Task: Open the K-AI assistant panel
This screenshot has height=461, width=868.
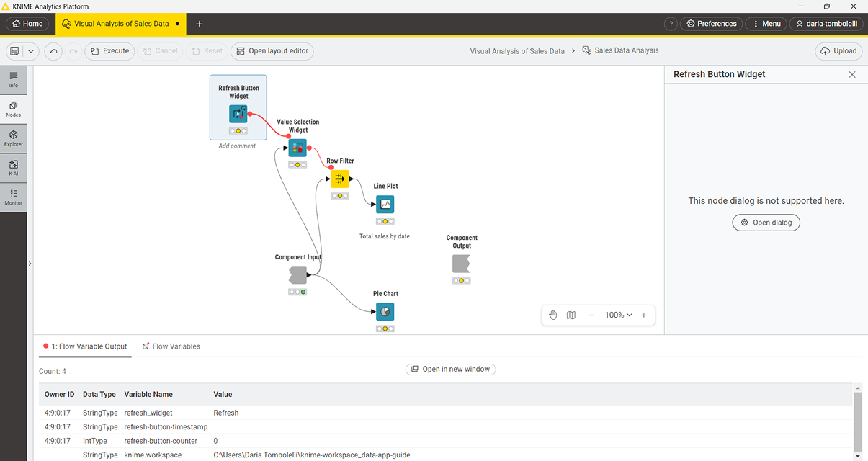Action: (x=13, y=168)
